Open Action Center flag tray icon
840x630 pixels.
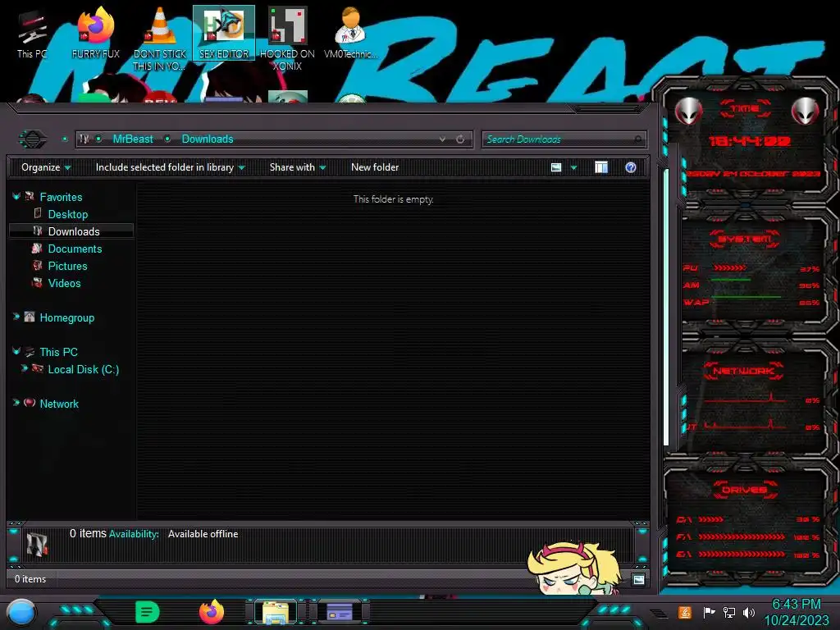click(x=709, y=612)
